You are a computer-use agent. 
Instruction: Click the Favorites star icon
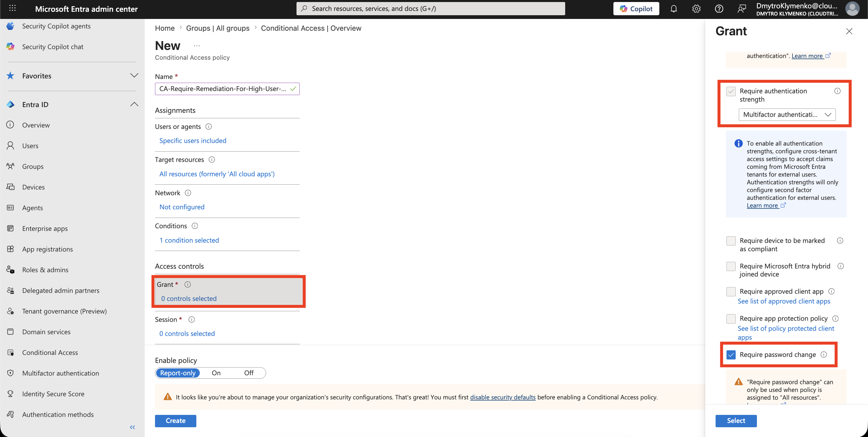(x=10, y=76)
